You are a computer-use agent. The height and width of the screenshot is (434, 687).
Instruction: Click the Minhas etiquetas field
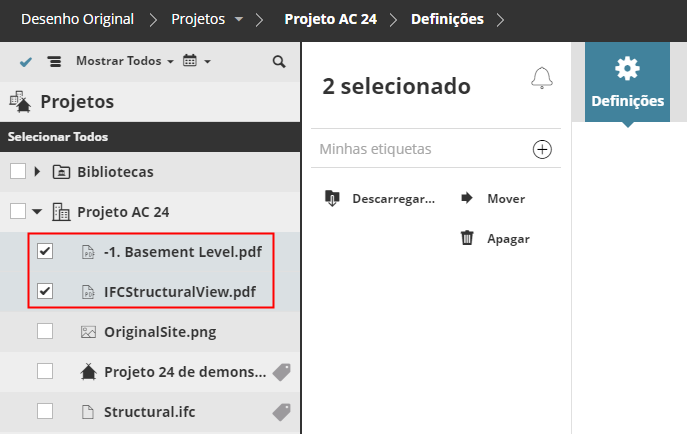(x=420, y=149)
